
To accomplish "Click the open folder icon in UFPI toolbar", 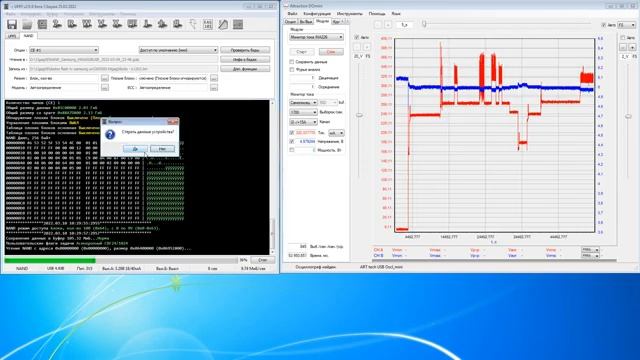I will [27, 24].
